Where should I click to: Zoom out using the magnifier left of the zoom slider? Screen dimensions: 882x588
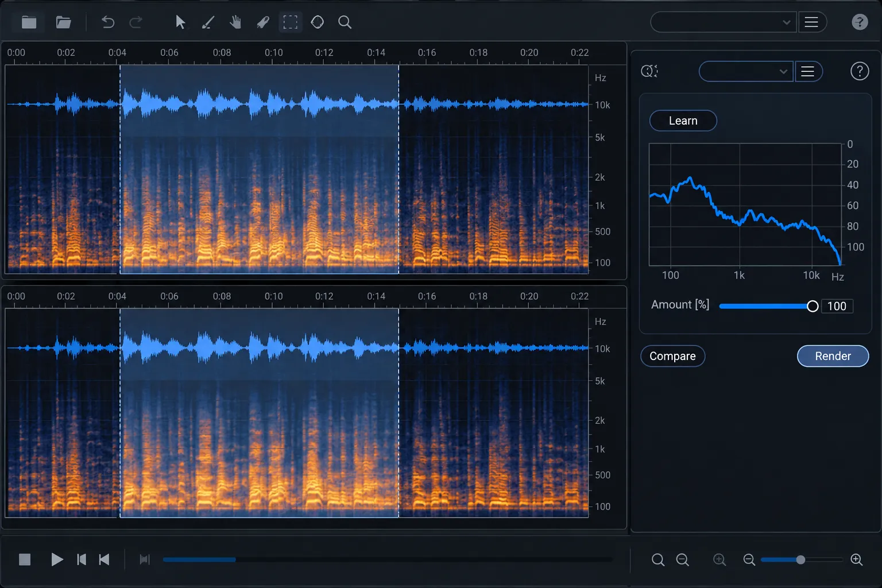point(749,560)
